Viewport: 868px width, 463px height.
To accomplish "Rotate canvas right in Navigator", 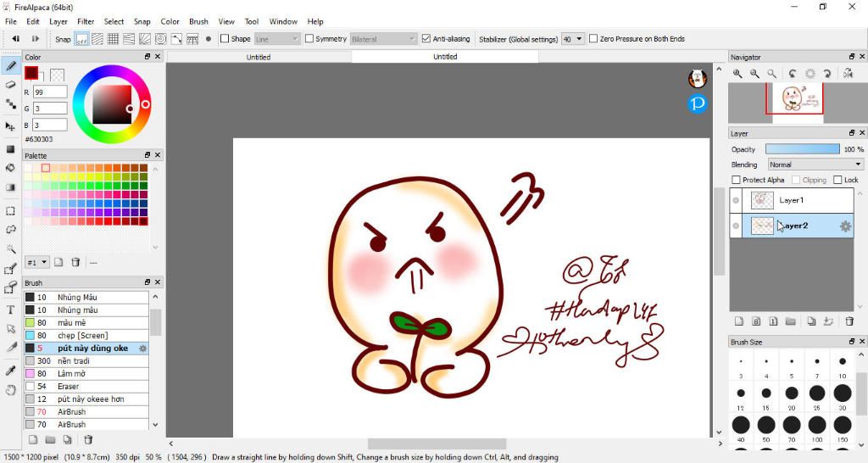I will [x=827, y=74].
